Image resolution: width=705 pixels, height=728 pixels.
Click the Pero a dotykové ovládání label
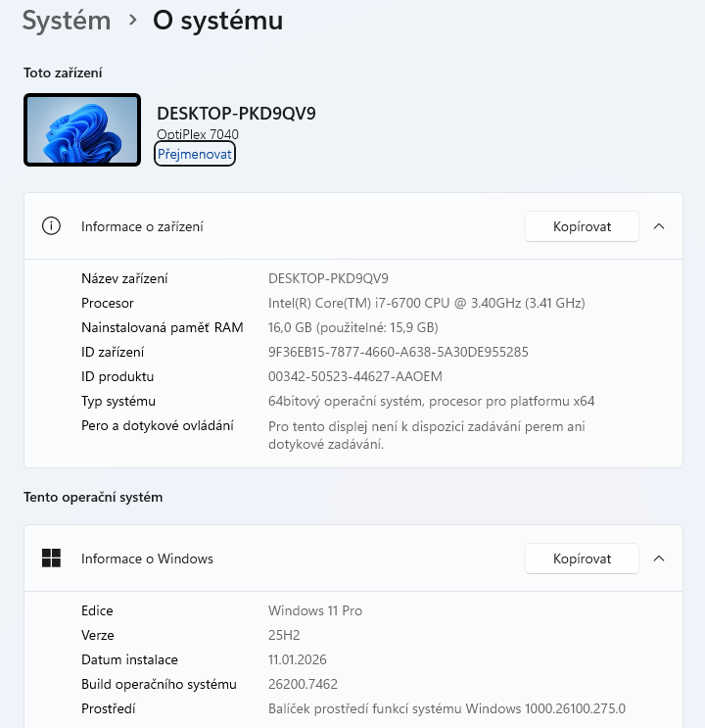pyautogui.click(x=158, y=426)
